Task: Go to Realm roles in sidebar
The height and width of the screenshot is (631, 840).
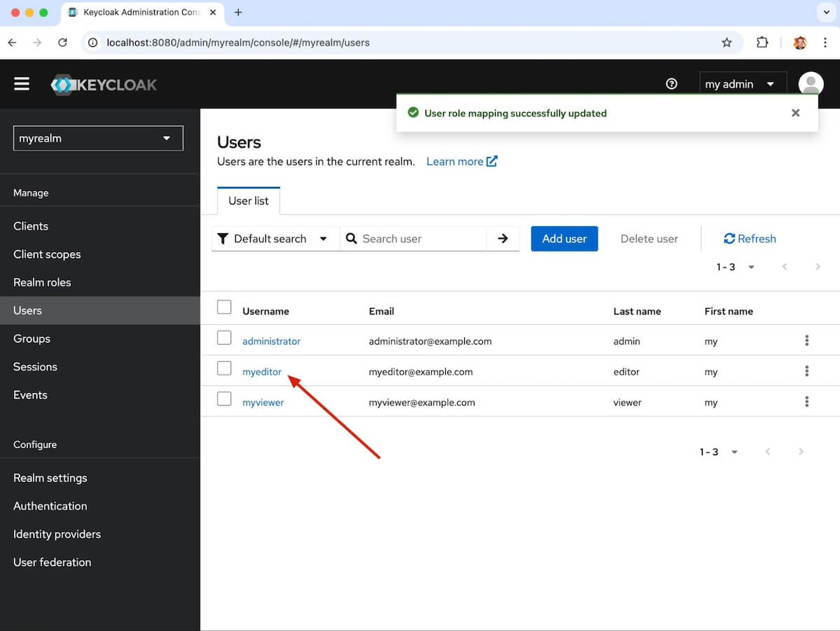Action: (42, 282)
